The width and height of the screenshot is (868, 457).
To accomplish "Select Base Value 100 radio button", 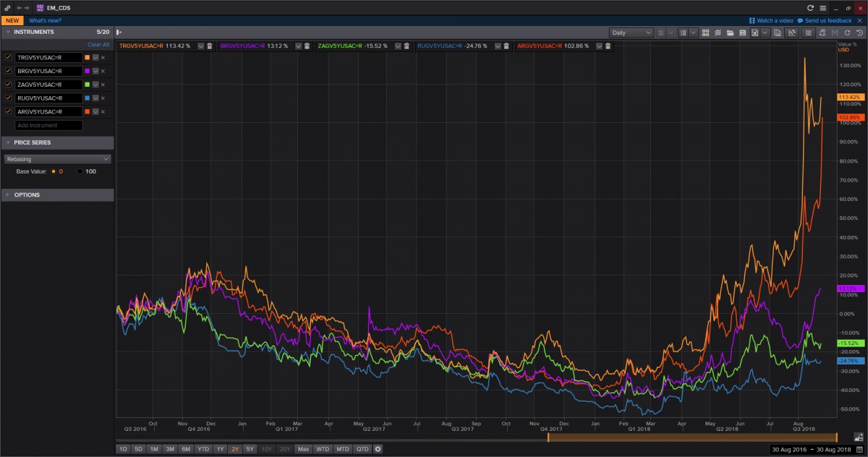I will pos(80,171).
